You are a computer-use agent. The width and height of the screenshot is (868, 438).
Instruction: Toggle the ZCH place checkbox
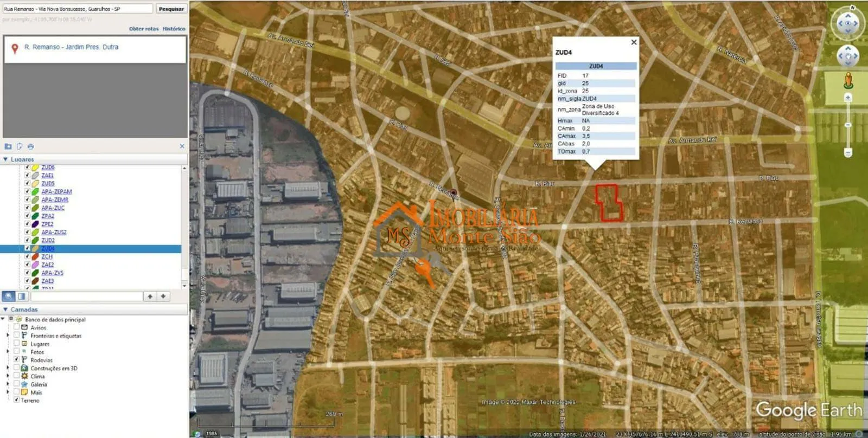coord(27,256)
